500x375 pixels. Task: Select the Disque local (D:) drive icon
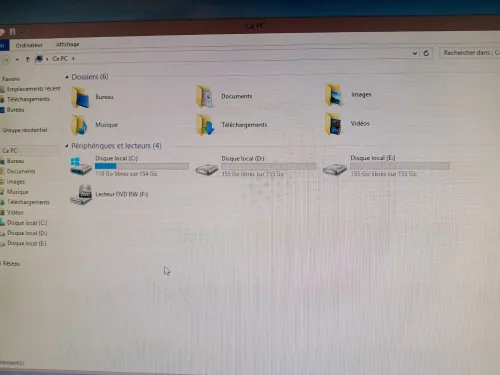pyautogui.click(x=207, y=169)
